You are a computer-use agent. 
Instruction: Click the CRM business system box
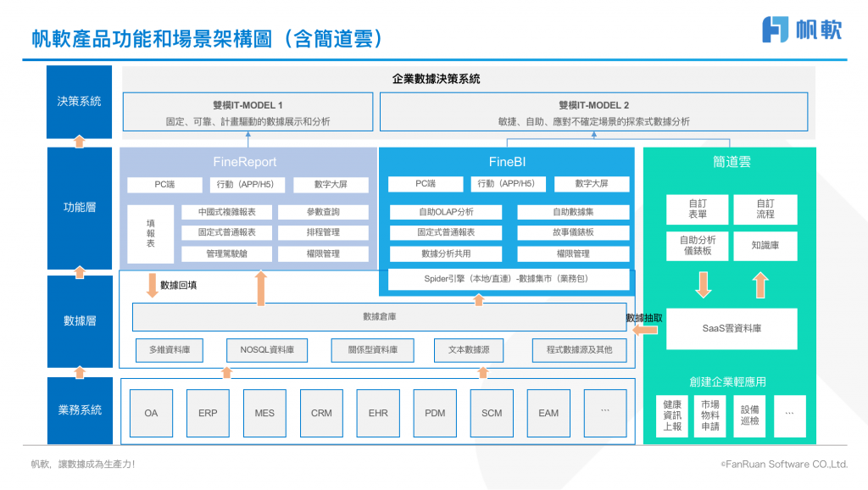321,414
